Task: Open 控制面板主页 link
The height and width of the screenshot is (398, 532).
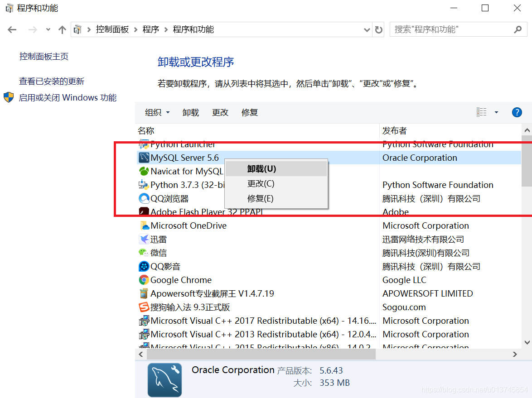Action: [x=44, y=56]
